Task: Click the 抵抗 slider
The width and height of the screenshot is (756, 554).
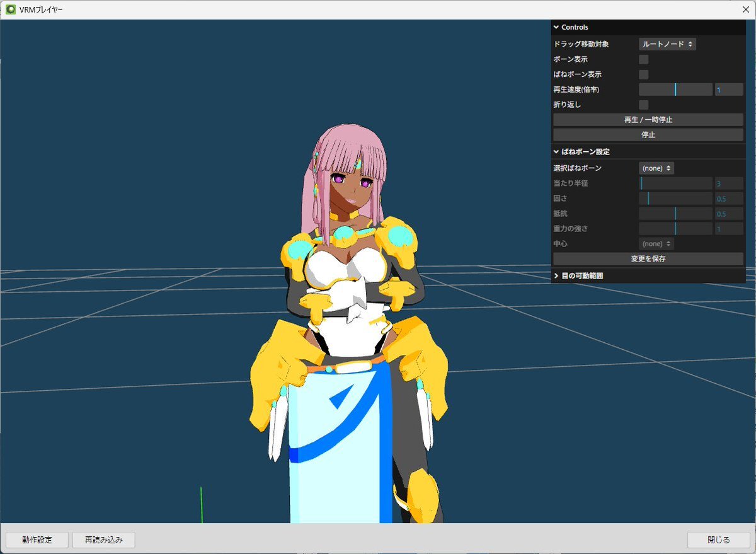Action: [675, 214]
